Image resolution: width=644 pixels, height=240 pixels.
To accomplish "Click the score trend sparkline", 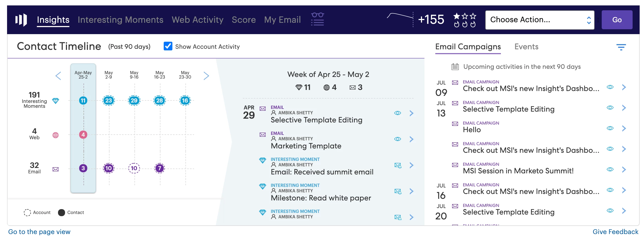I will [400, 19].
